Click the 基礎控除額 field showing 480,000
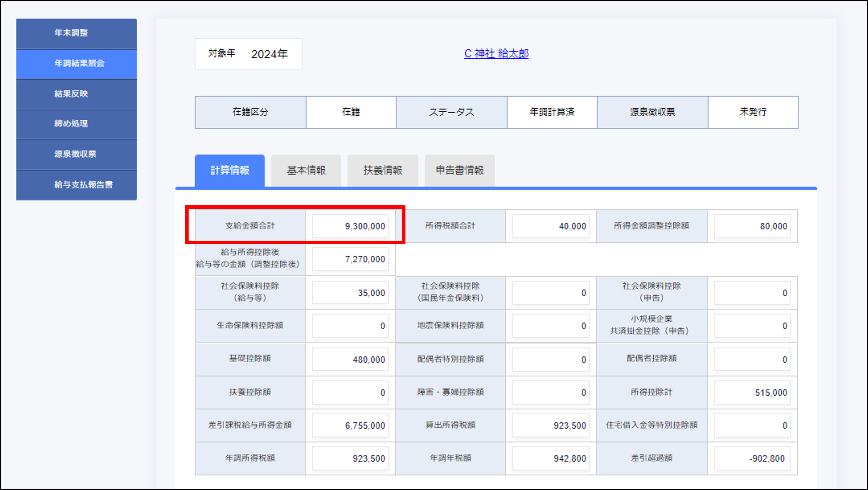Screen dimensions: 868x490 point(350,360)
